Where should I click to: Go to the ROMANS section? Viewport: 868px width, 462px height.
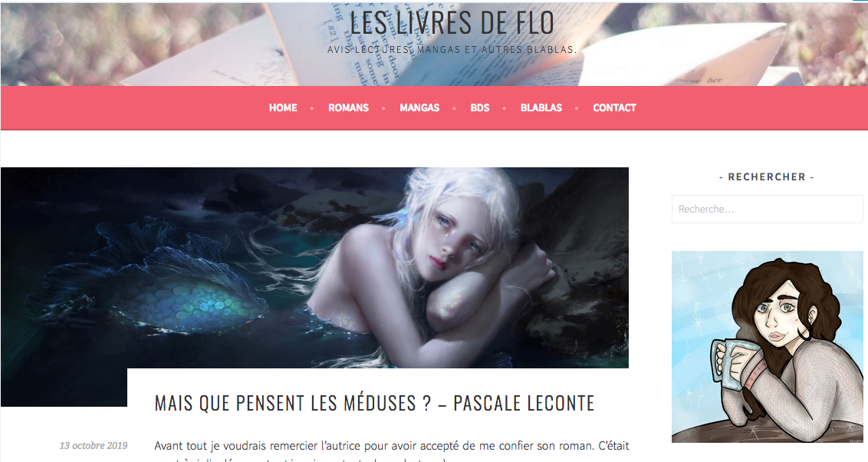pos(348,108)
